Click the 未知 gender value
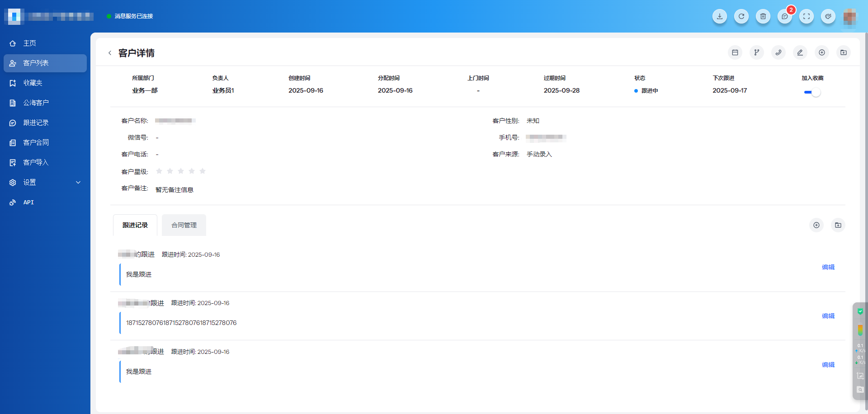 pyautogui.click(x=533, y=121)
